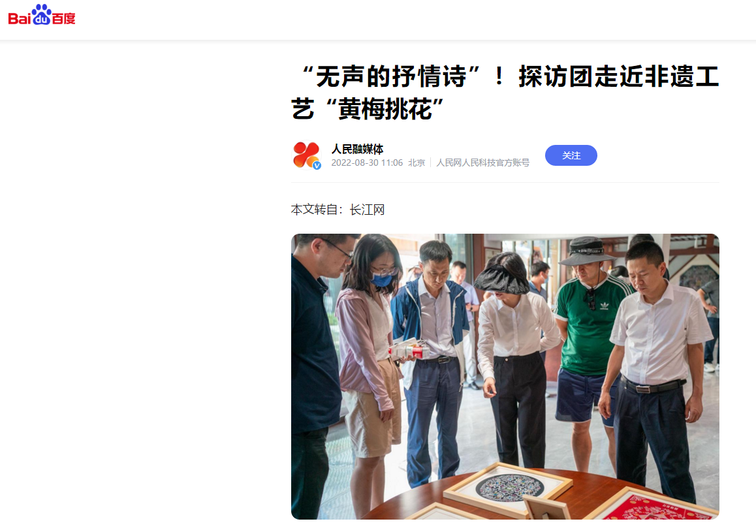
Task: Click the 长江网 source name
Action: point(367,210)
